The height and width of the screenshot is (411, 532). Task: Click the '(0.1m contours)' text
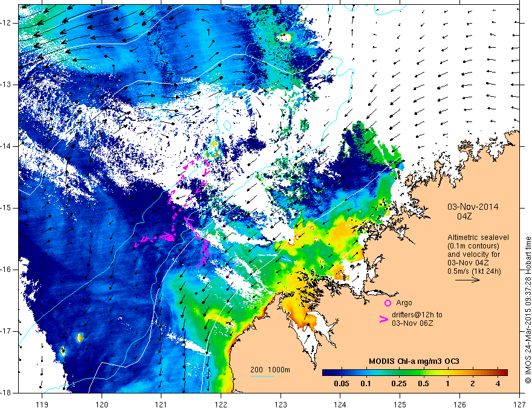click(473, 246)
